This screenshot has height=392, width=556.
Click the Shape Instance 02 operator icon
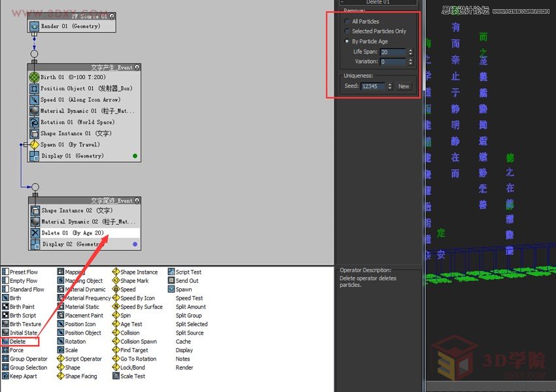click(x=35, y=210)
